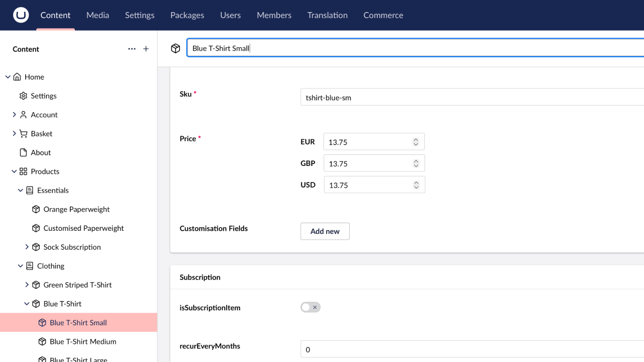Open the Content three-dots actions menu
Viewport: 644px width, 362px height.
[x=132, y=49]
